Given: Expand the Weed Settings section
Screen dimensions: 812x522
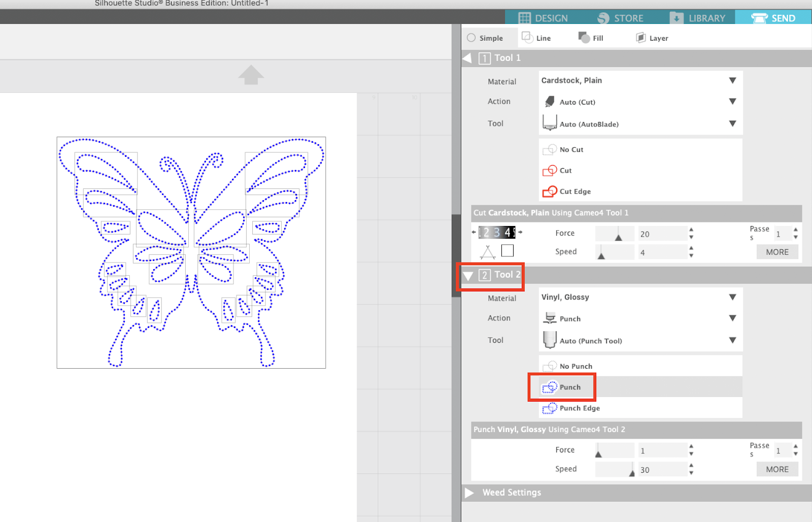Looking at the screenshot, I should 512,492.
